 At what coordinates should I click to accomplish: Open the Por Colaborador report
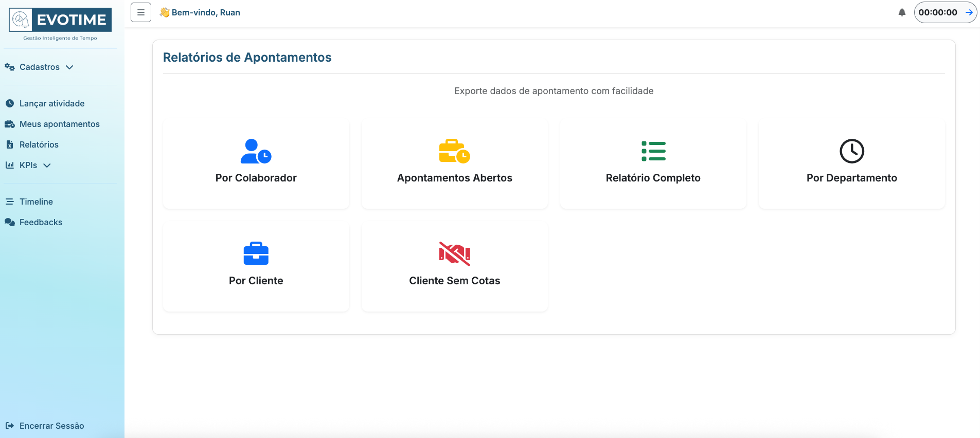click(x=256, y=163)
